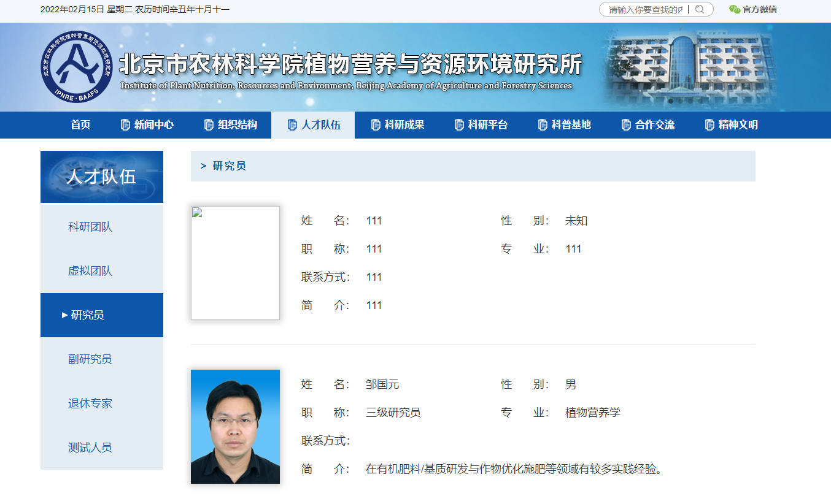Screen dimensions: 831x504
Task: Click the document icon beside 新闻中心
Action: pos(126,125)
